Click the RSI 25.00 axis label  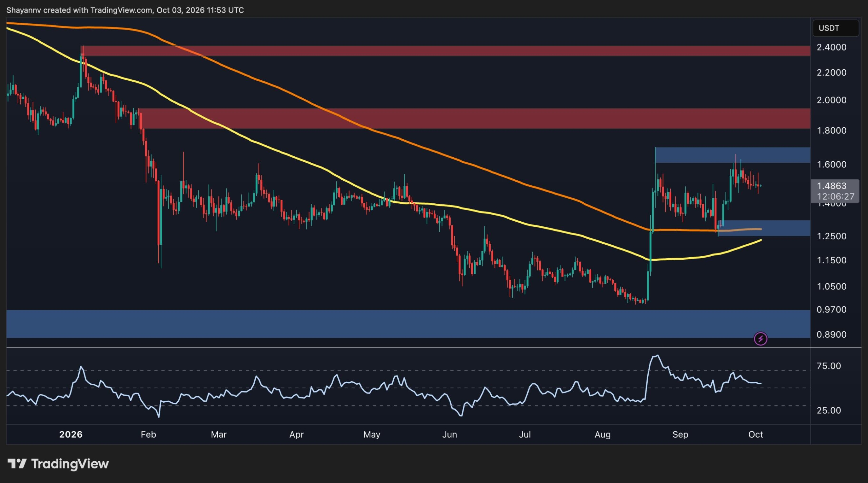click(829, 410)
